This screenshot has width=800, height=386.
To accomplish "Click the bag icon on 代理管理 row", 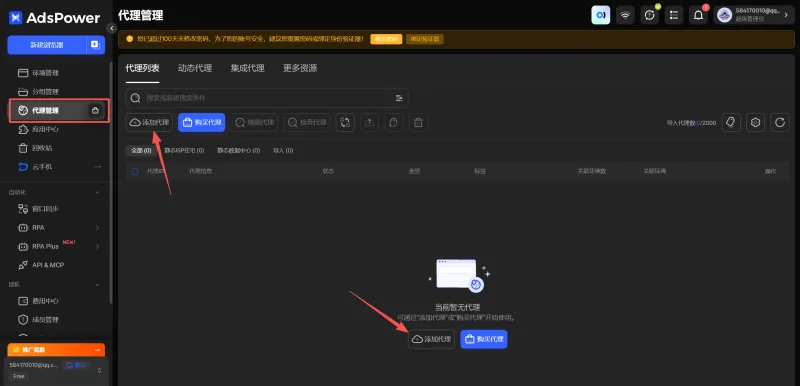I will (x=95, y=111).
